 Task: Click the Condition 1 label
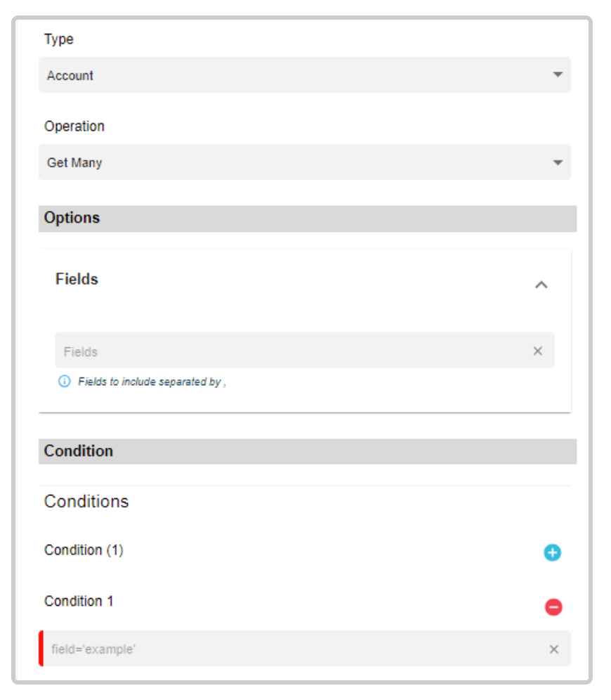click(79, 602)
